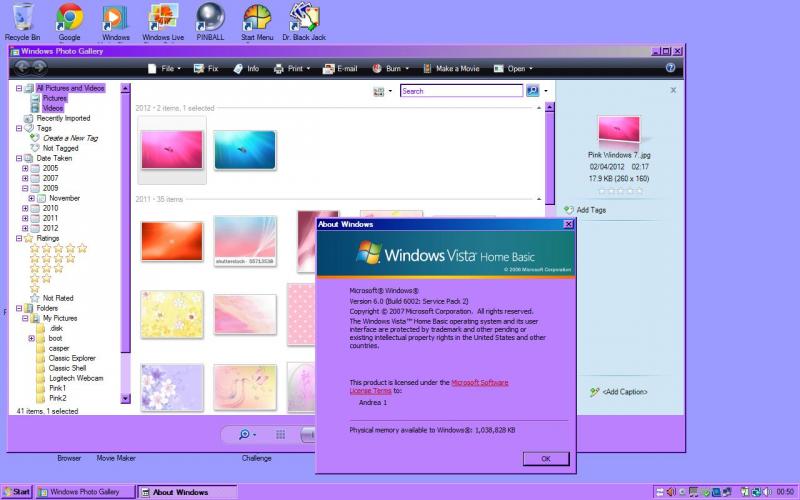Expand the 2012 date node

25,228
